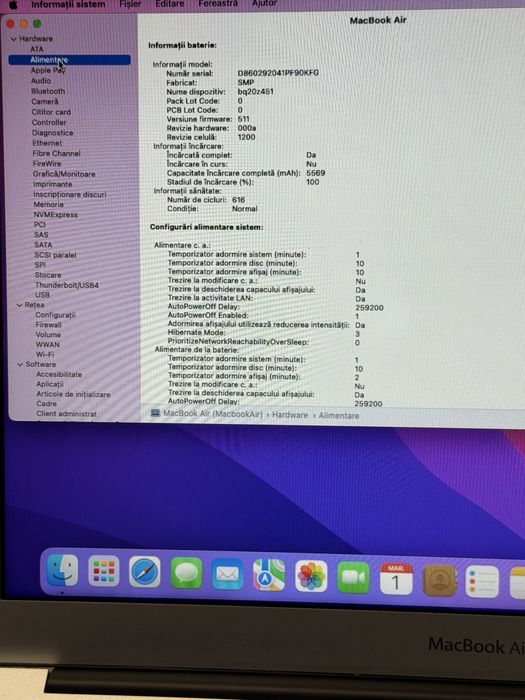
Task: Select Controller in the sidebar
Action: pyautogui.click(x=49, y=122)
